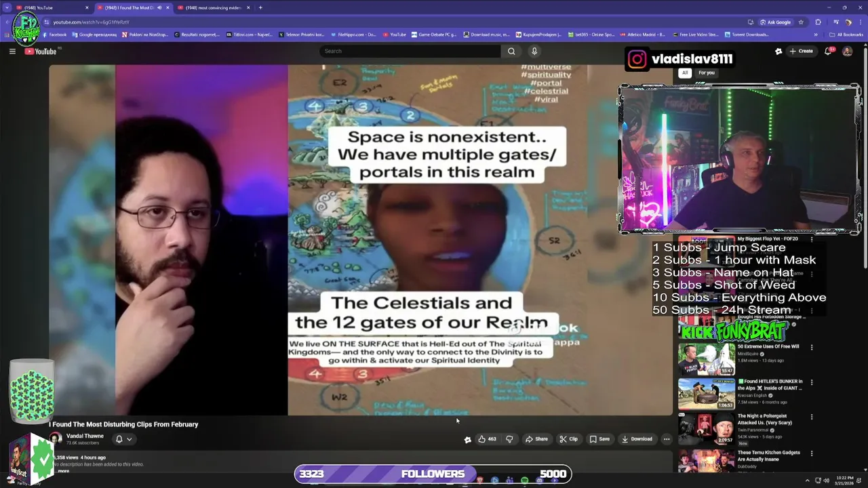Image resolution: width=868 pixels, height=488 pixels.
Task: Open the Telenor Privatni bookmark
Action: coord(301,35)
